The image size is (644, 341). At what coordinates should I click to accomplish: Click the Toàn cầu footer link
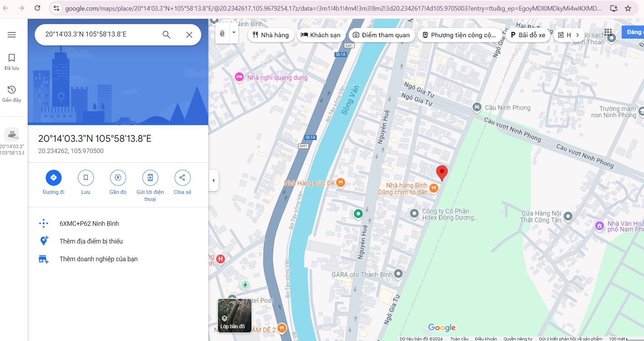(459, 339)
